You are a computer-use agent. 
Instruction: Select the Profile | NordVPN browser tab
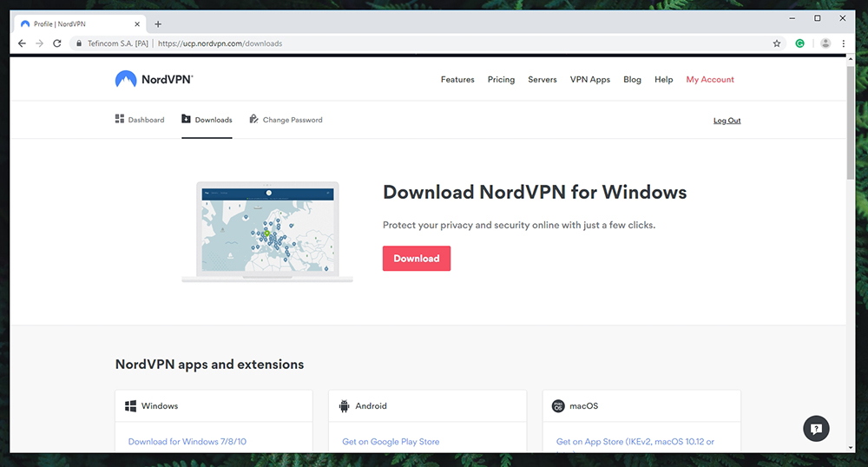pos(79,23)
